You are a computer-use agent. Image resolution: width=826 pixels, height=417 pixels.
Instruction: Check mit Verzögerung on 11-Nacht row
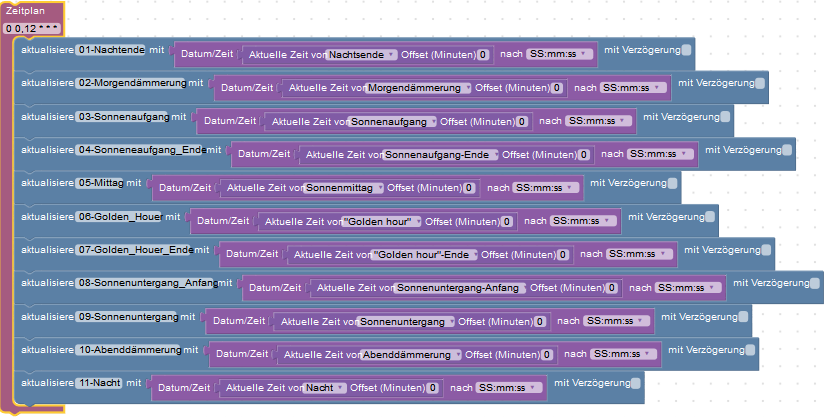pyautogui.click(x=636, y=383)
